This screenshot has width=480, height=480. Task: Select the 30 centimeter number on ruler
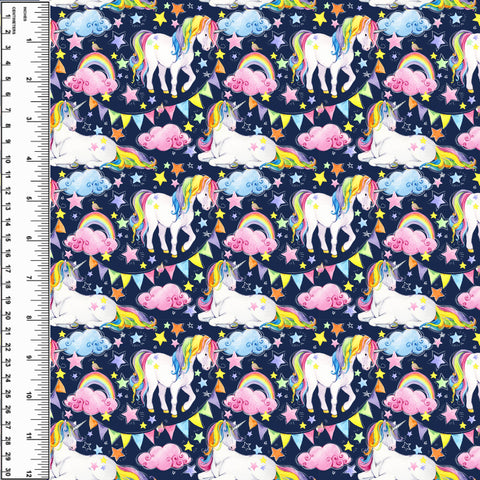pos(8,472)
